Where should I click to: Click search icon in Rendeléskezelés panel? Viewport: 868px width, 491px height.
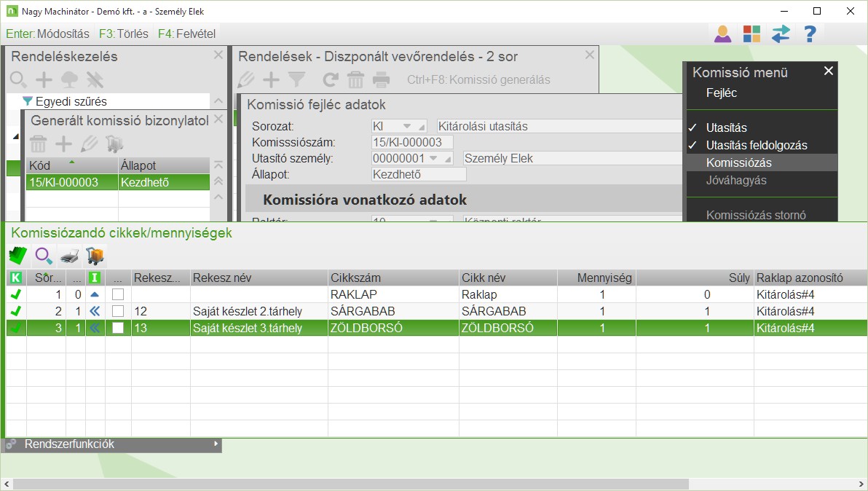tap(18, 79)
